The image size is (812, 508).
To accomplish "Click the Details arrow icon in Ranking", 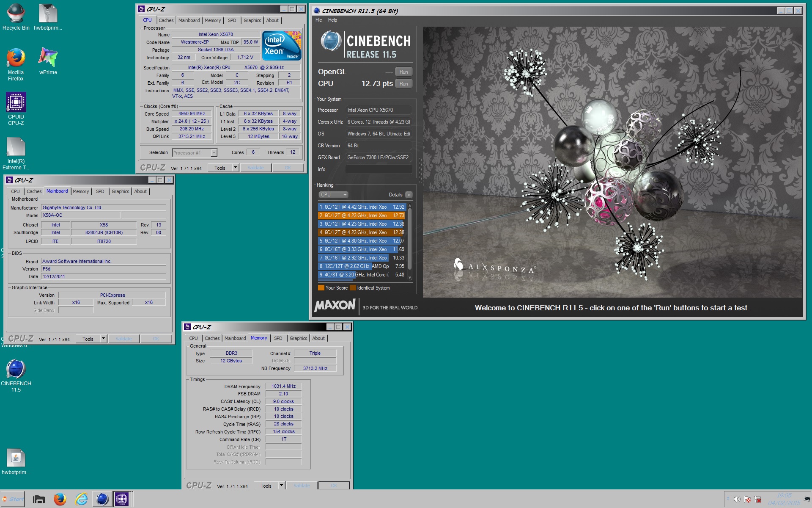I will tap(409, 195).
